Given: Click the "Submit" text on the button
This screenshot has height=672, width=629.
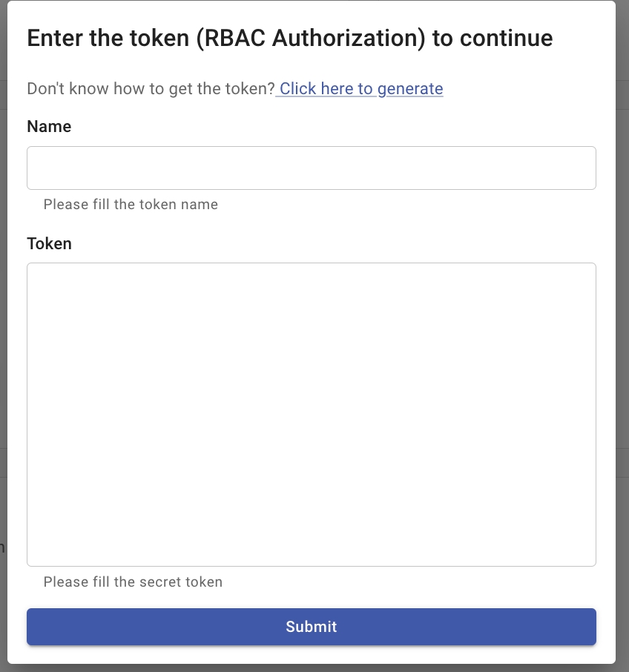Looking at the screenshot, I should [312, 627].
